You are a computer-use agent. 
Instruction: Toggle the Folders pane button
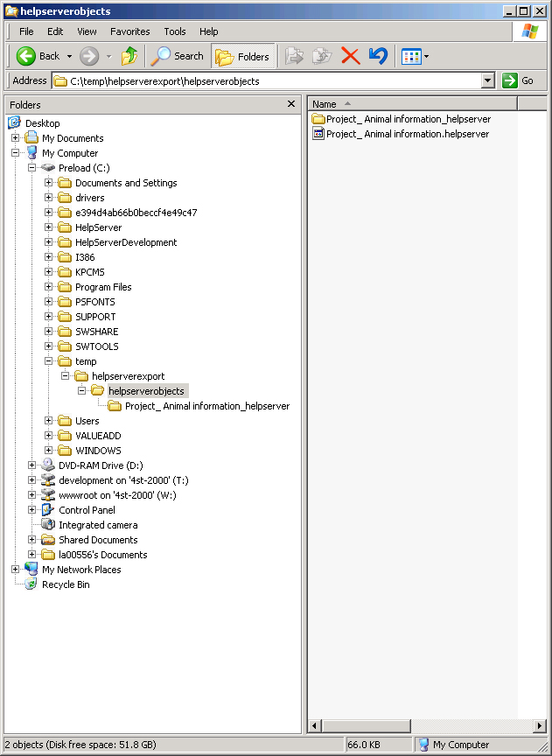click(x=242, y=56)
